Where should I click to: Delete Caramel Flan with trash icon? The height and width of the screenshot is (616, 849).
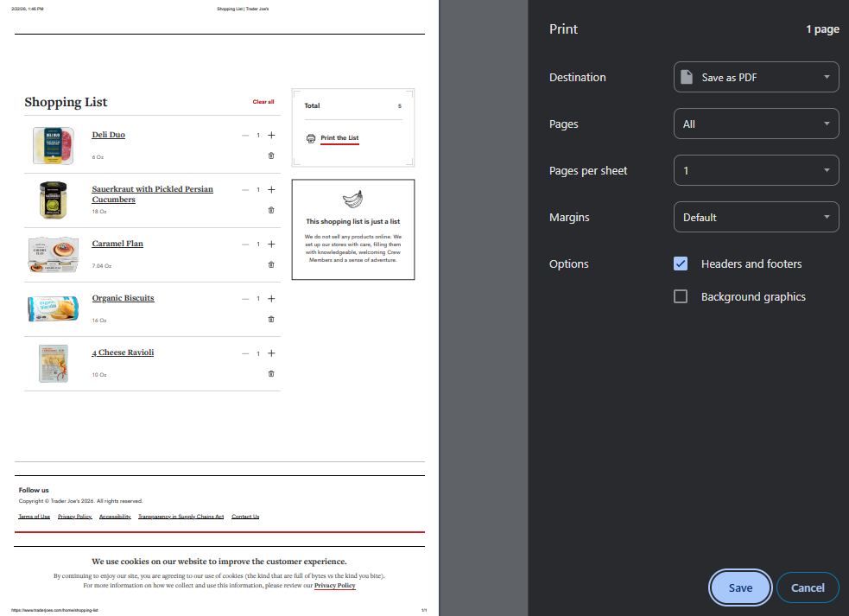[271, 265]
